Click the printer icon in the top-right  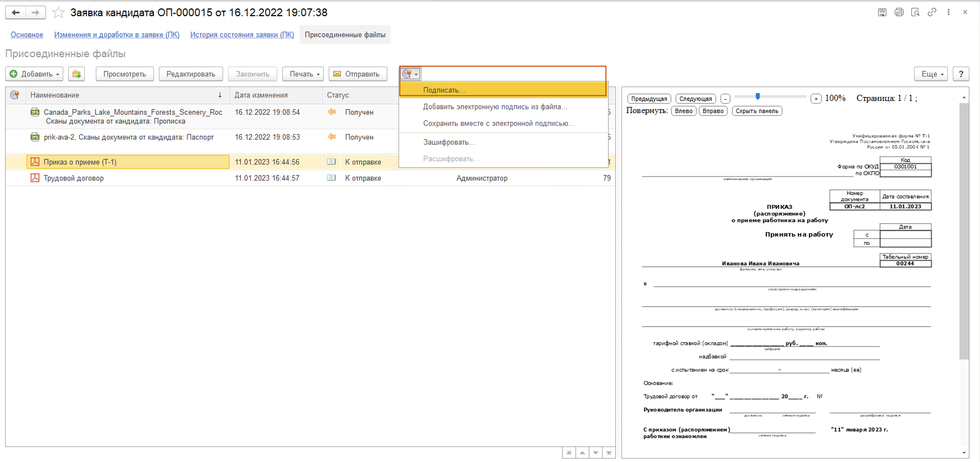pyautogui.click(x=899, y=12)
